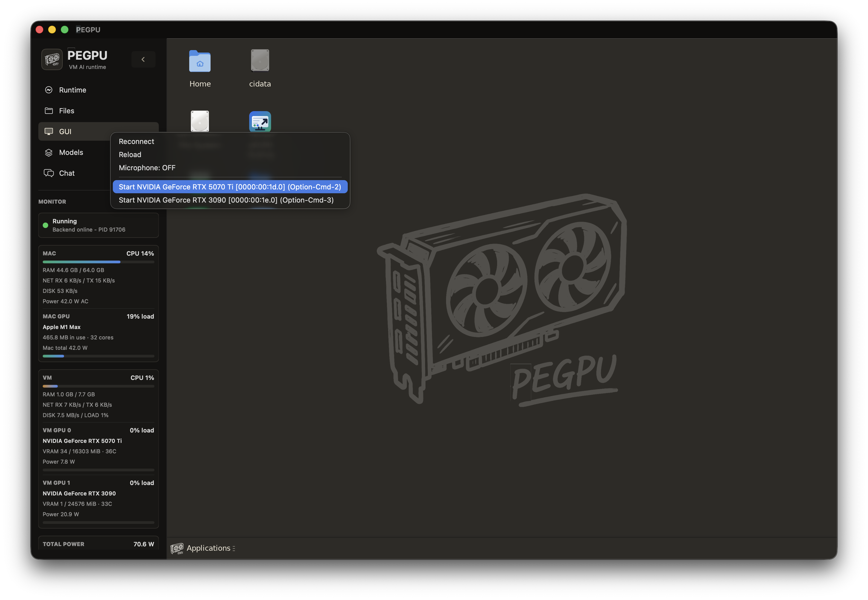Image resolution: width=868 pixels, height=600 pixels.
Task: Choose Reload from the context menu
Action: 230,154
